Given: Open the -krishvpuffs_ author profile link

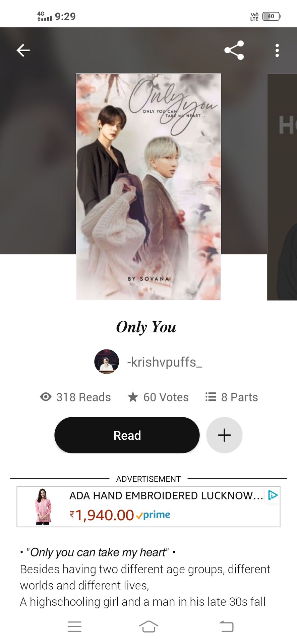Looking at the screenshot, I should point(165,362).
